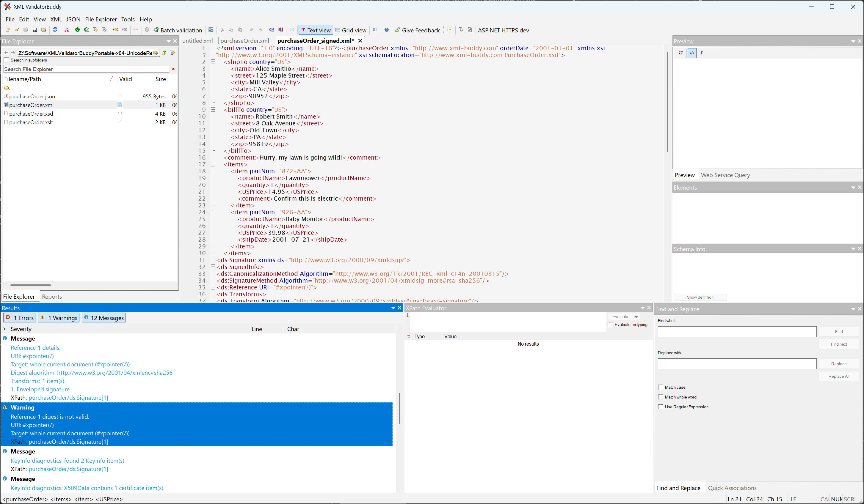Click the red Rule toolbar icon
This screenshot has width=864, height=504.
click(136, 30)
